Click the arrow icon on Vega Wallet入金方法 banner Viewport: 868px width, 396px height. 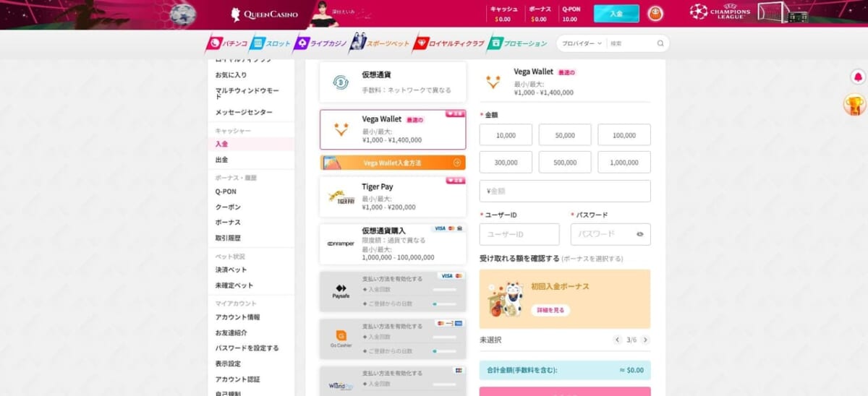point(457,163)
